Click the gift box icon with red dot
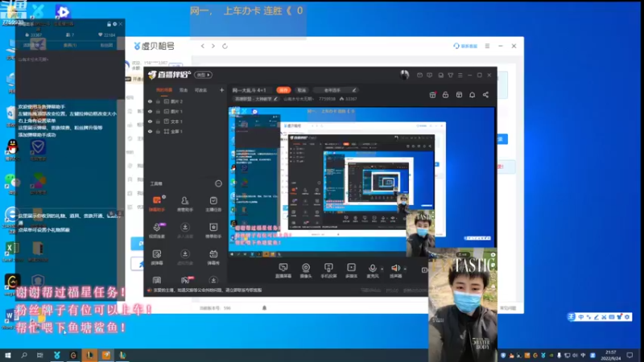The height and width of the screenshot is (362, 644). (x=432, y=95)
